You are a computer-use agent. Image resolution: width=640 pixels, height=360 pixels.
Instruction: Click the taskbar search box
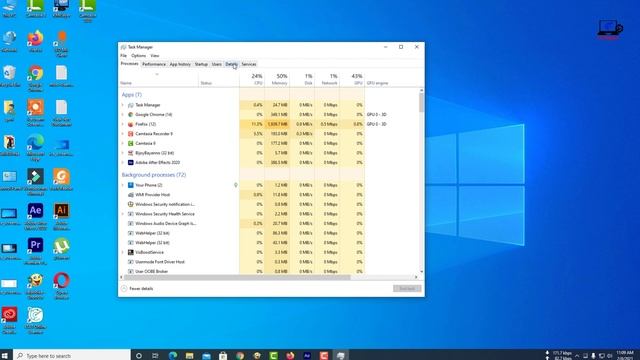pyautogui.click(x=72, y=356)
